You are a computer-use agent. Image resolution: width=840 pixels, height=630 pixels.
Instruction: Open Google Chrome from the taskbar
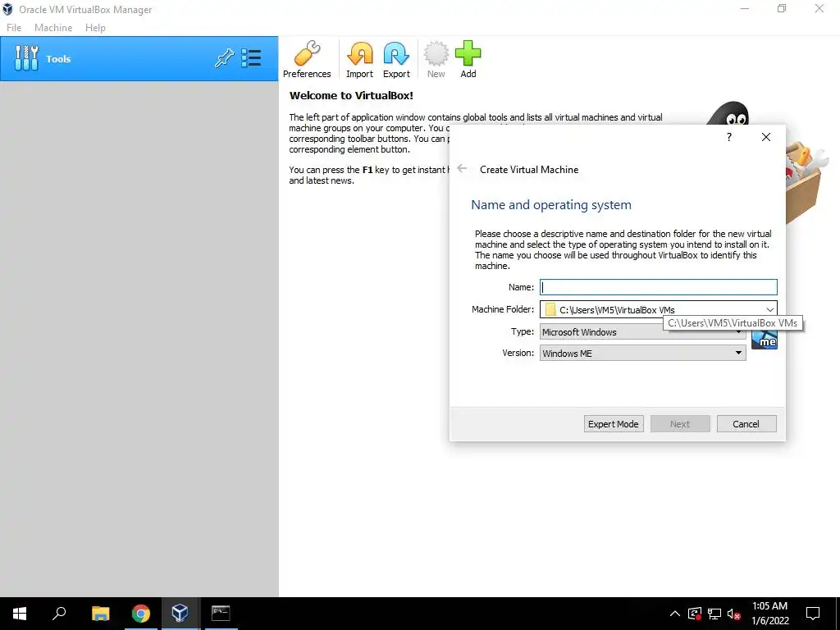pyautogui.click(x=141, y=614)
